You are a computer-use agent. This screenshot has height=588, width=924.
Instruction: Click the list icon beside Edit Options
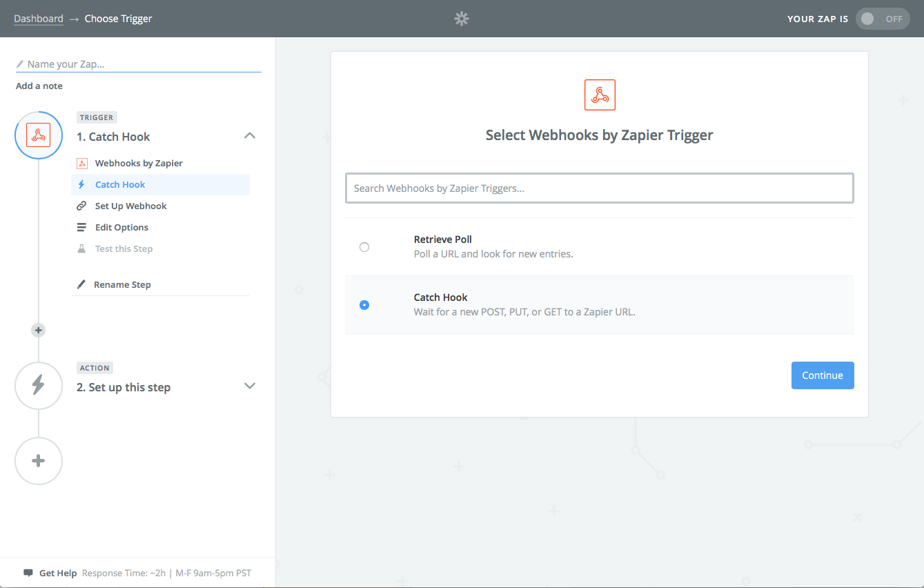[81, 227]
